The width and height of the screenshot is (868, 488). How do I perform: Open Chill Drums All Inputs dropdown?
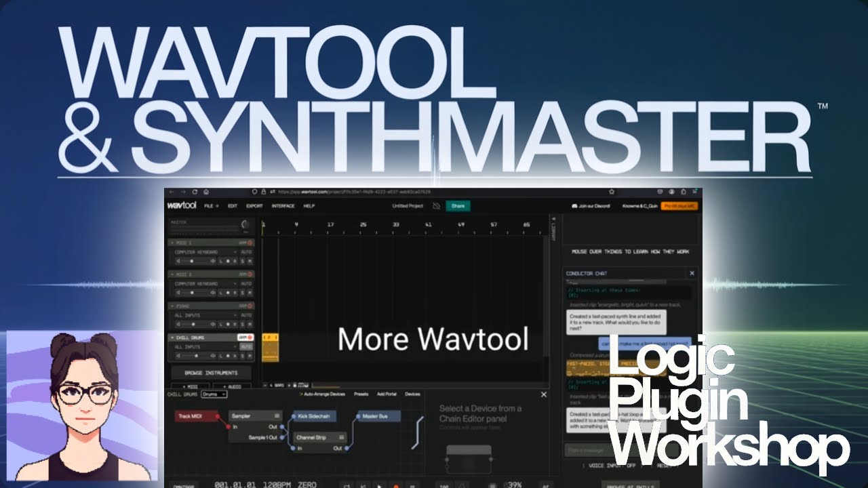(x=205, y=347)
